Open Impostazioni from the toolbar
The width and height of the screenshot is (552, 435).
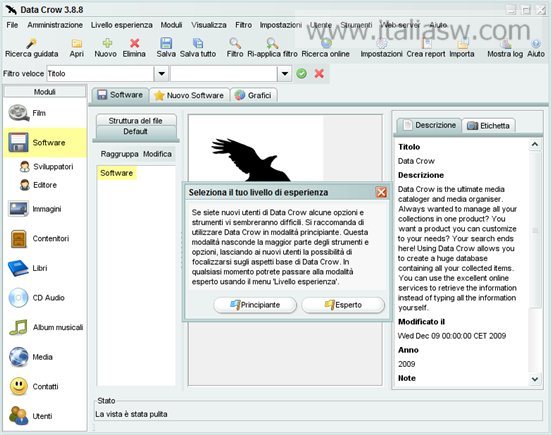pos(381,48)
